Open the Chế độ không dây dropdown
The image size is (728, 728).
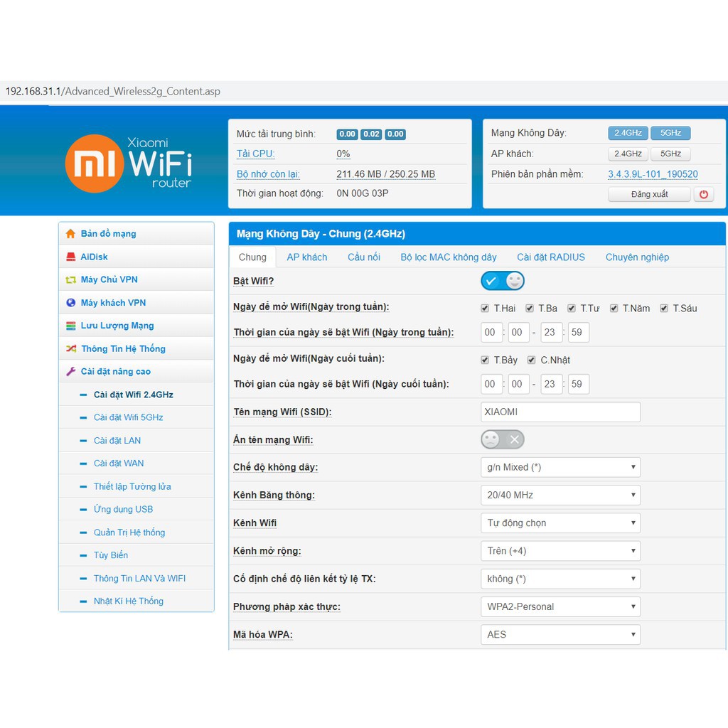tap(560, 467)
